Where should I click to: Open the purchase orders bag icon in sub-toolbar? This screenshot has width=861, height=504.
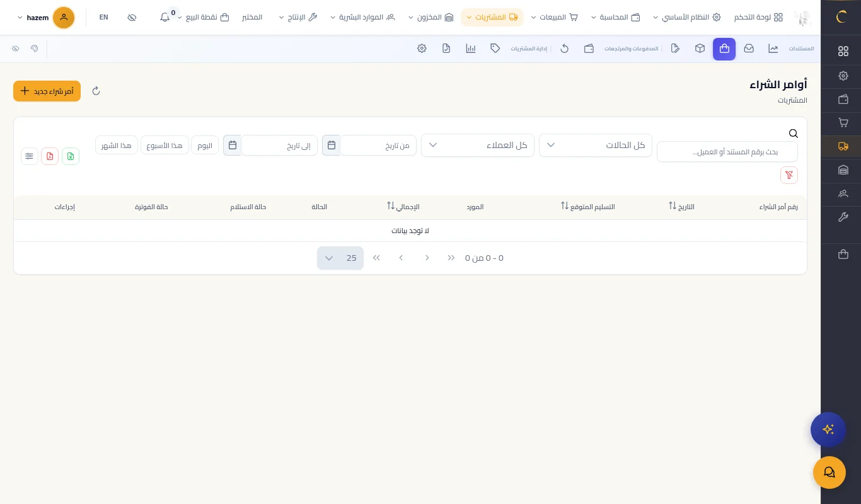click(724, 49)
